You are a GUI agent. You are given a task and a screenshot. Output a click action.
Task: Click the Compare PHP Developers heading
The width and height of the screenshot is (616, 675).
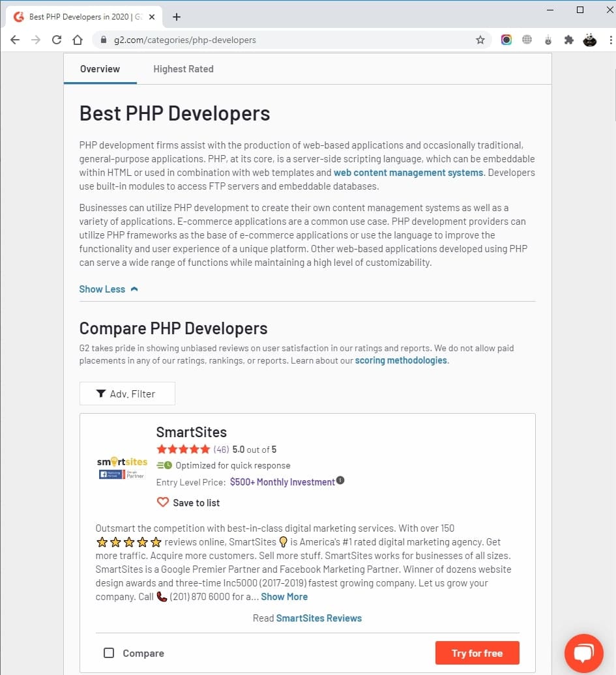pyautogui.click(x=173, y=328)
